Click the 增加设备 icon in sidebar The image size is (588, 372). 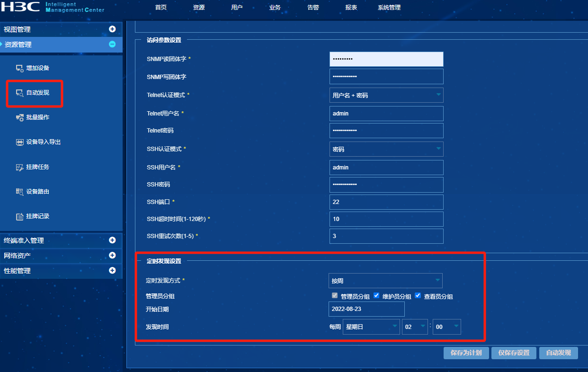tap(20, 68)
